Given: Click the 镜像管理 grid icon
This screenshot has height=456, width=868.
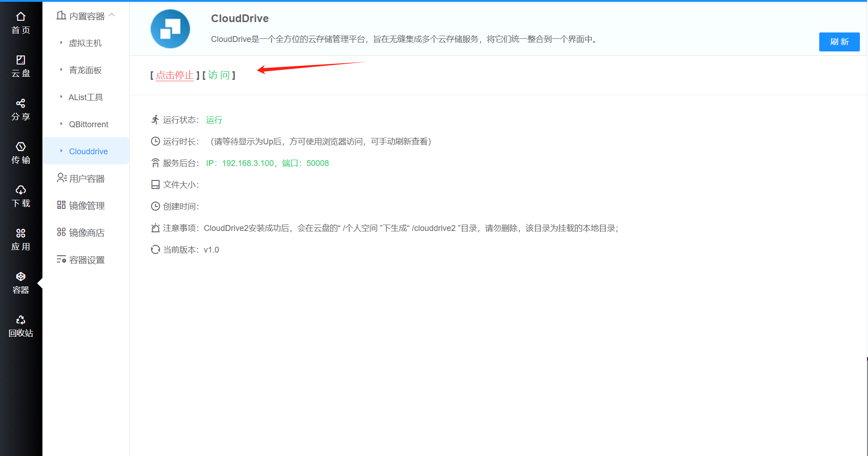Looking at the screenshot, I should pyautogui.click(x=61, y=205).
